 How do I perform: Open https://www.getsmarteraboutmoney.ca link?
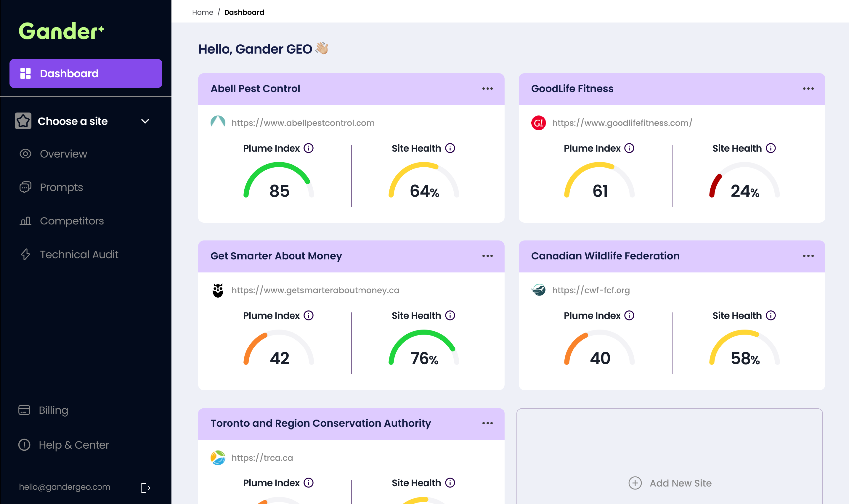click(x=315, y=290)
